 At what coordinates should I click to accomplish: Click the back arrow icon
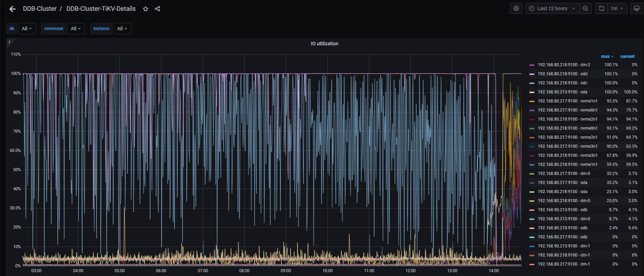tap(13, 9)
